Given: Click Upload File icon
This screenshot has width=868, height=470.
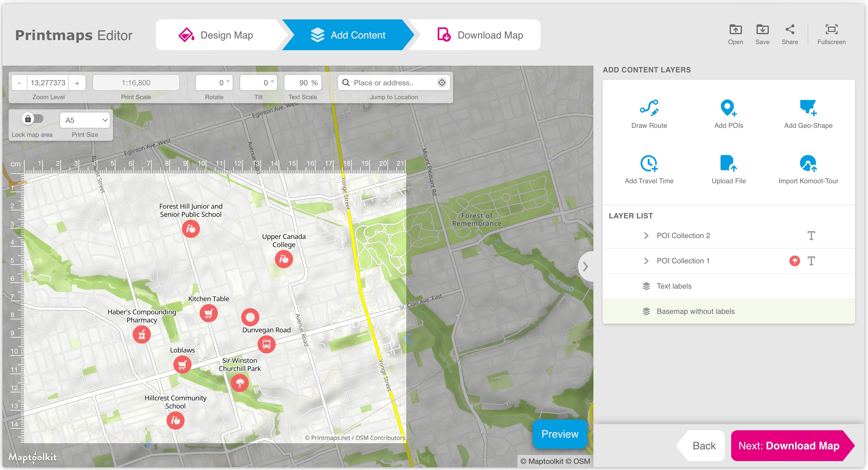Looking at the screenshot, I should click(x=728, y=164).
